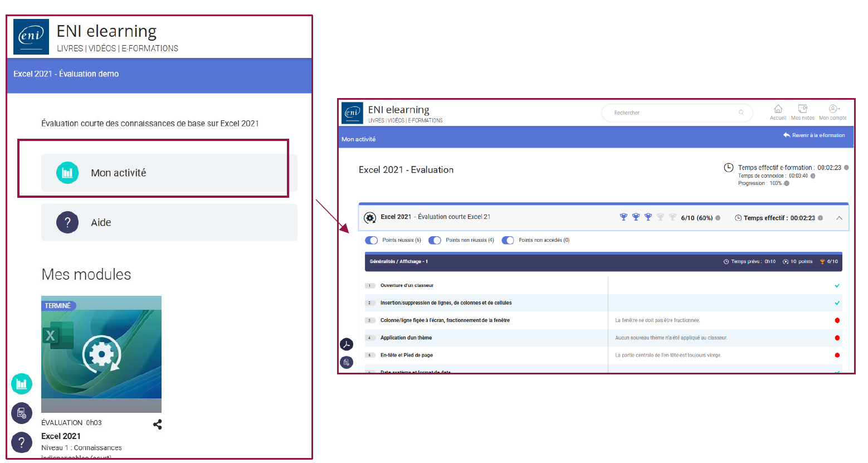Click the clock icon beside Temps effectif e-formation
This screenshot has height=463, width=868.
point(728,168)
